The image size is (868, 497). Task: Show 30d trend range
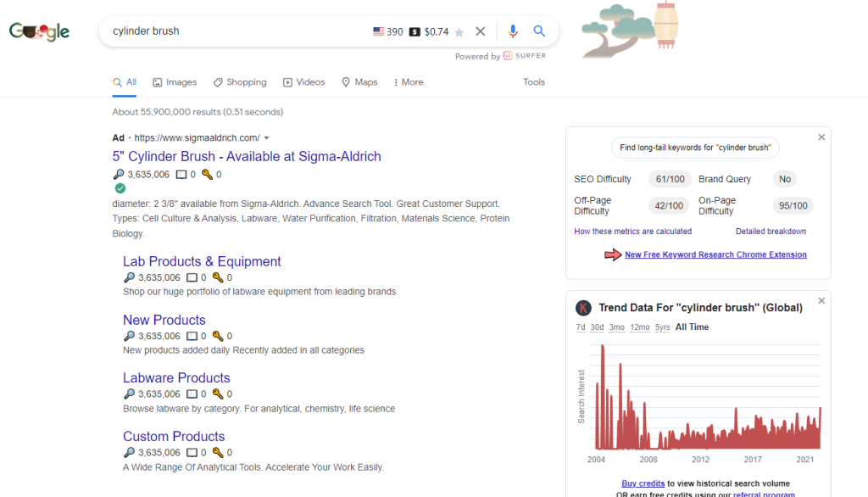point(597,327)
